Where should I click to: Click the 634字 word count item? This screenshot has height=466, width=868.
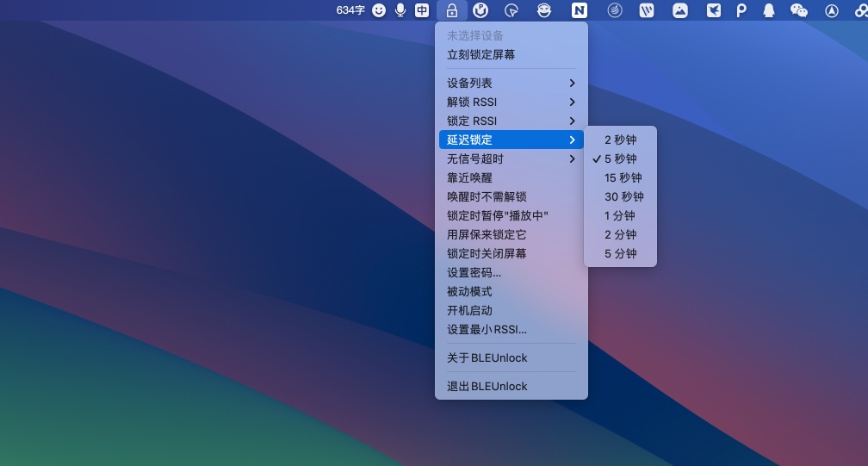[350, 10]
